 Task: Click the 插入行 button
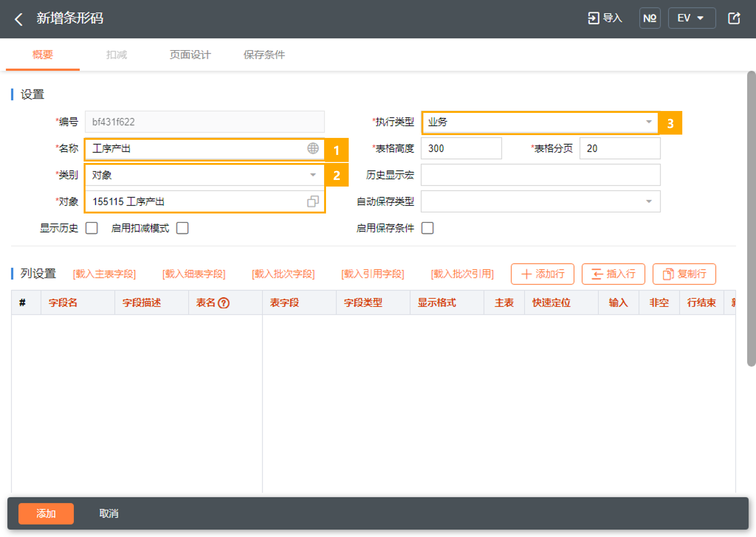click(613, 274)
